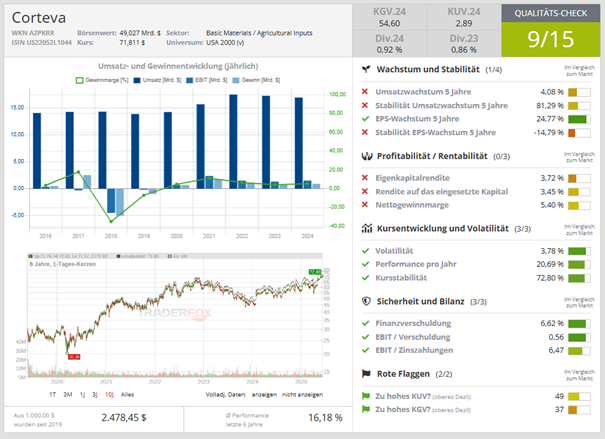This screenshot has height=439, width=605.
Task: Click the green check next to Finanzverschuldung
Action: click(365, 323)
